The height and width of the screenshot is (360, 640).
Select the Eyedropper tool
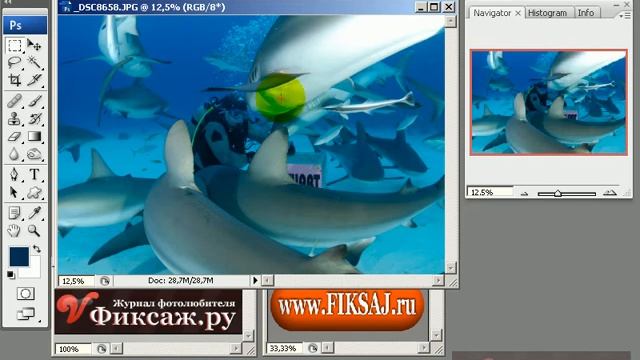(34, 213)
